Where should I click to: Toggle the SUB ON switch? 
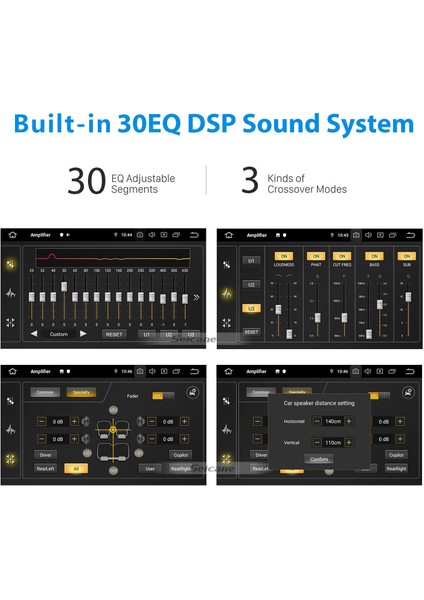click(407, 256)
